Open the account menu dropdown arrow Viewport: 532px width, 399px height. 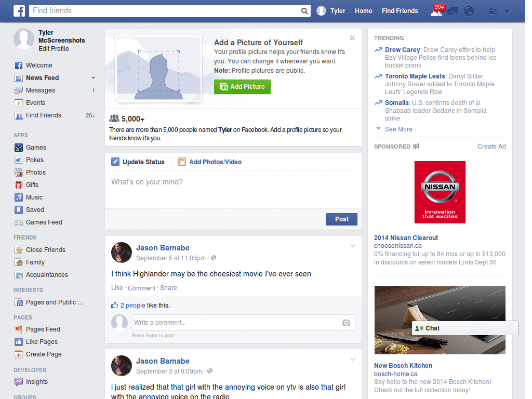507,11
